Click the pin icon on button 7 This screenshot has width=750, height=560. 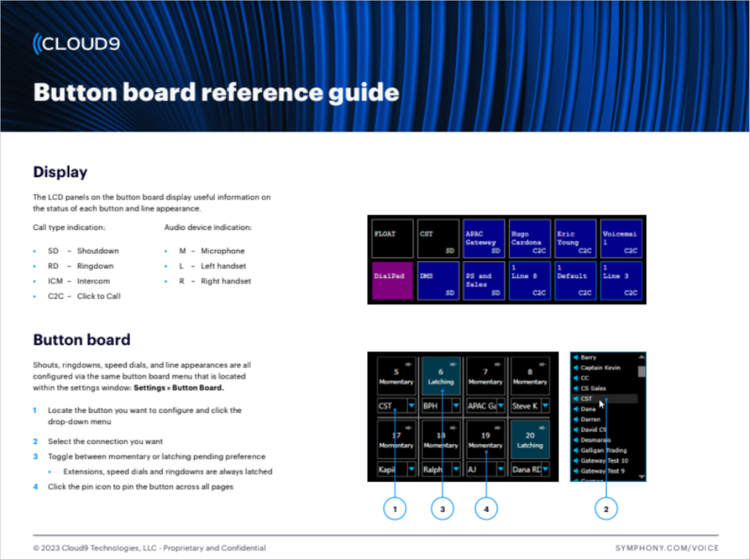tap(498, 364)
